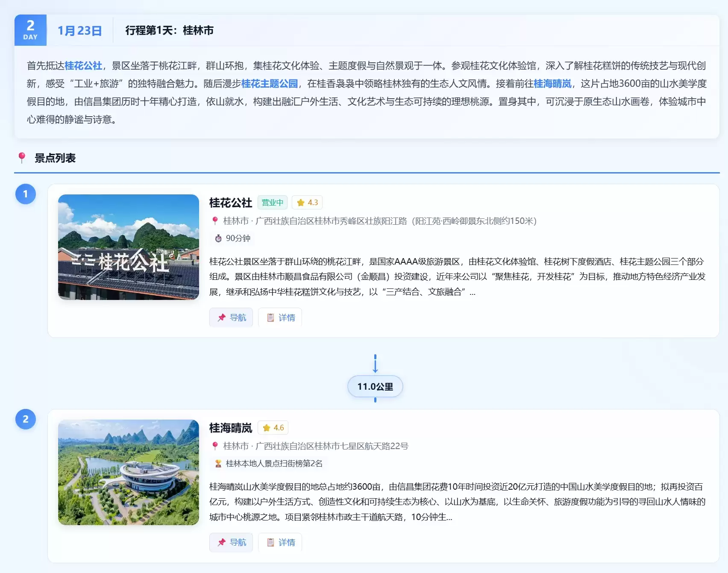Open navigation for 桂花公社
This screenshot has height=573, width=728.
click(231, 317)
